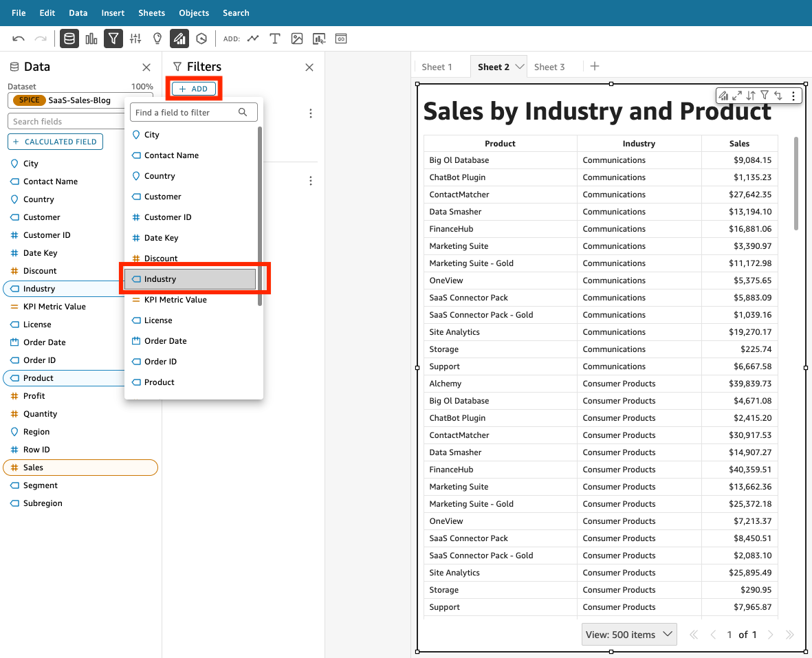Screen dimensions: 812x658
Task: Toggle the Data pane database icon
Action: pyautogui.click(x=69, y=39)
